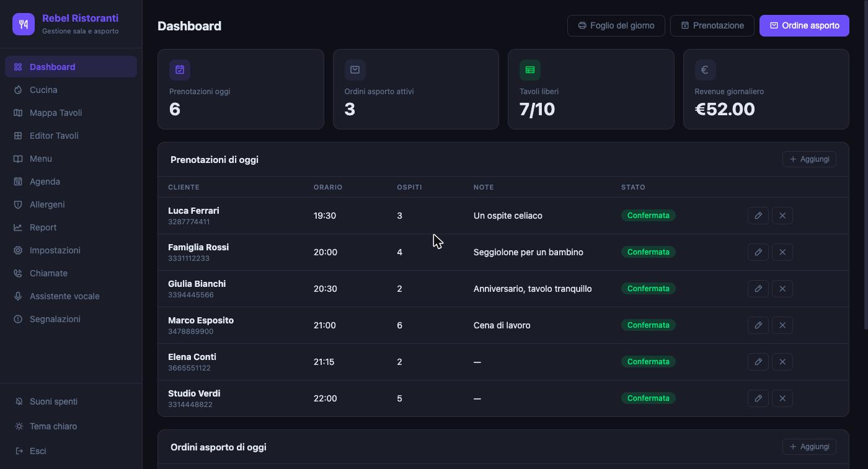This screenshot has height=469, width=868.
Task: Click the Prenotazione button in header
Action: [x=712, y=25]
